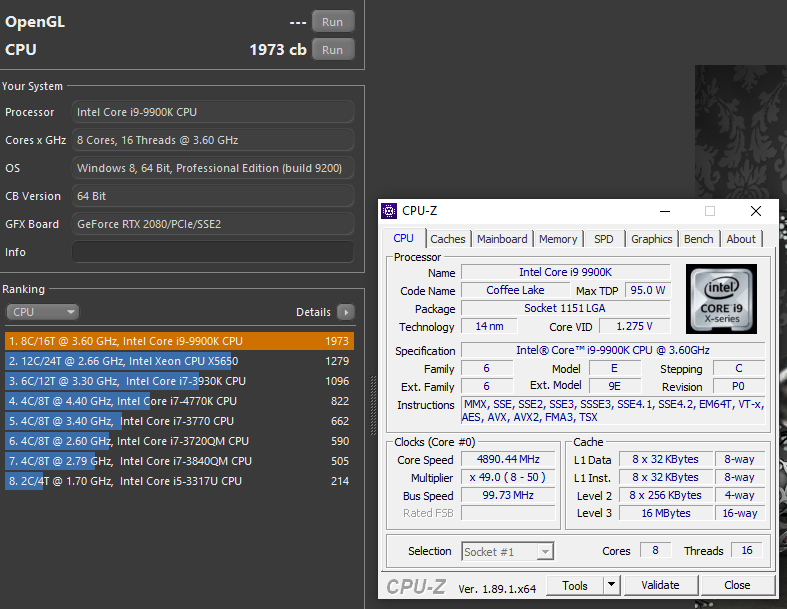Open the Ranking CPU dropdown
This screenshot has width=787, height=609.
[x=43, y=312]
